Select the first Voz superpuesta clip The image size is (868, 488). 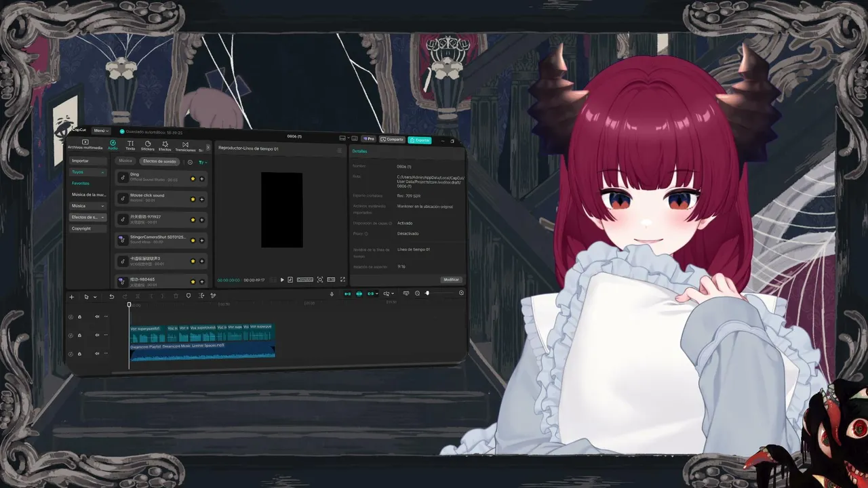(x=147, y=333)
